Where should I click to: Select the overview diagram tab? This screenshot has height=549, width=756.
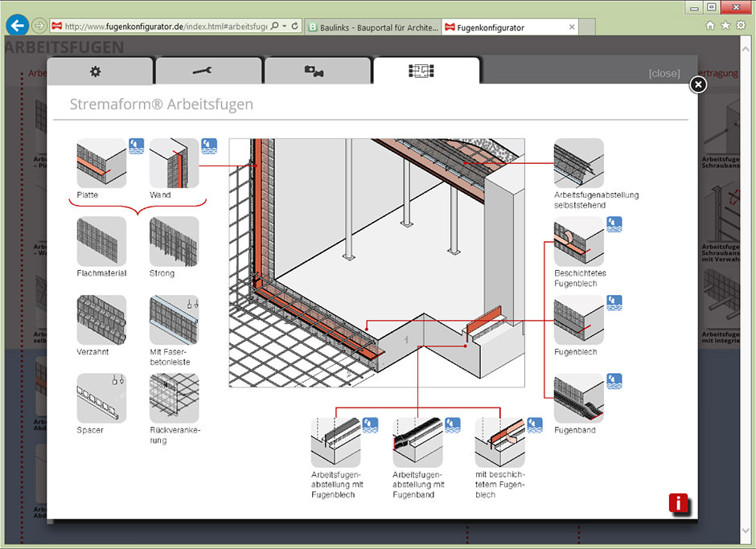click(x=426, y=71)
